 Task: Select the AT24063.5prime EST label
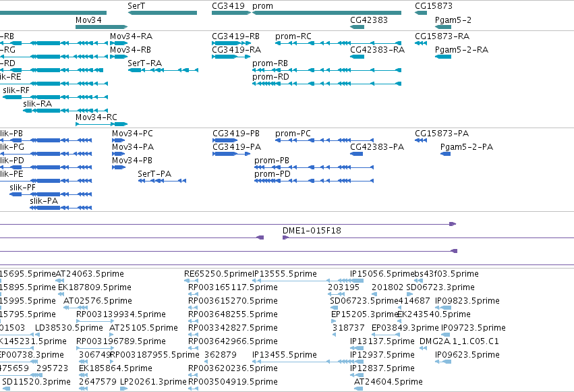coord(90,274)
